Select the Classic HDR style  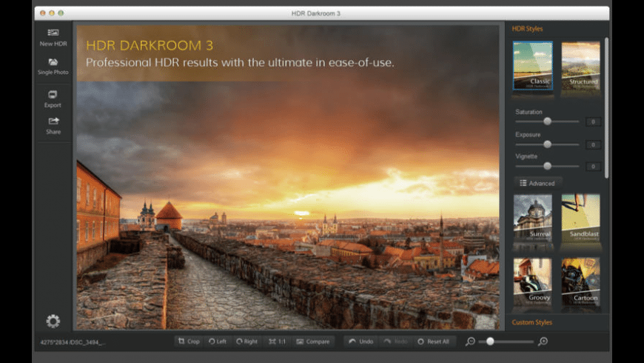(x=533, y=66)
